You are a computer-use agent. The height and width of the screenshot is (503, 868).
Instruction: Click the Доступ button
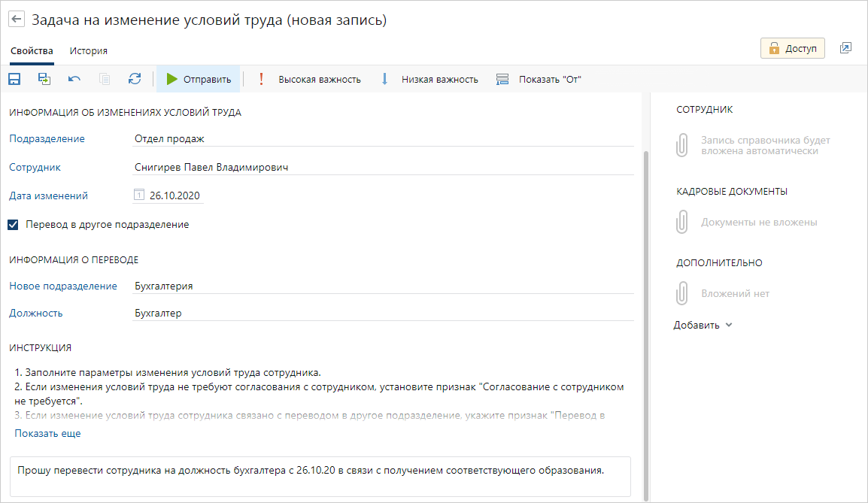point(793,48)
